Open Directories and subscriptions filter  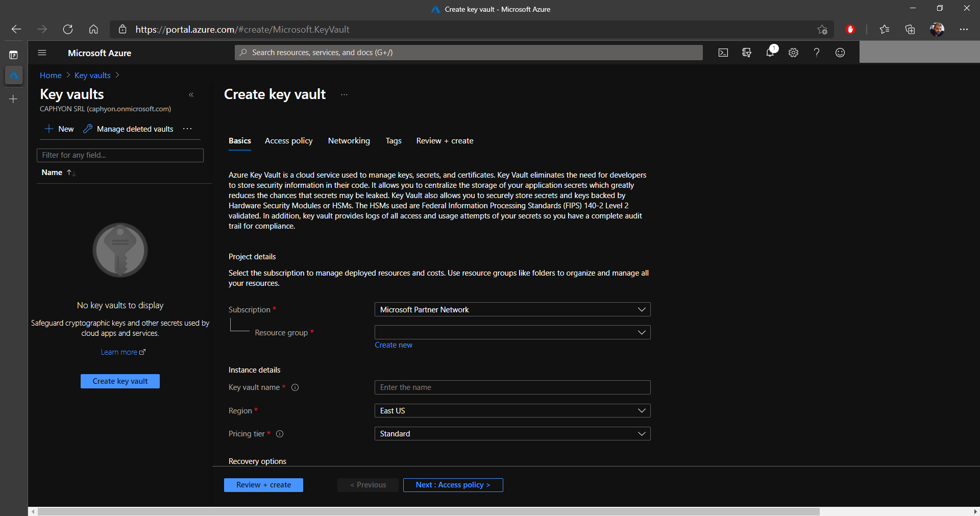[x=747, y=53]
